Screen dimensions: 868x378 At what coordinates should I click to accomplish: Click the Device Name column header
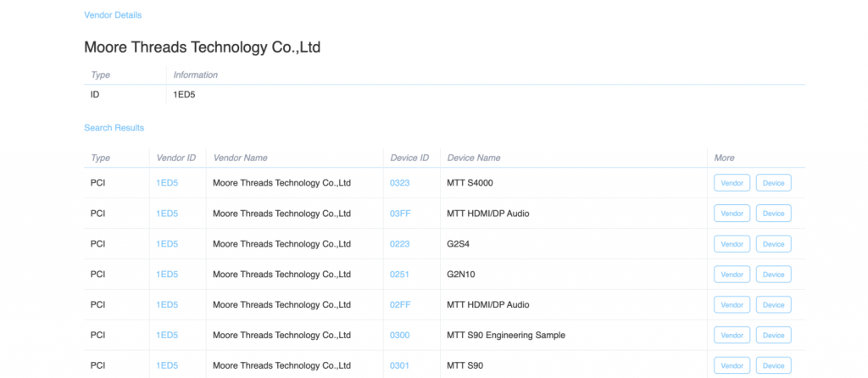473,158
